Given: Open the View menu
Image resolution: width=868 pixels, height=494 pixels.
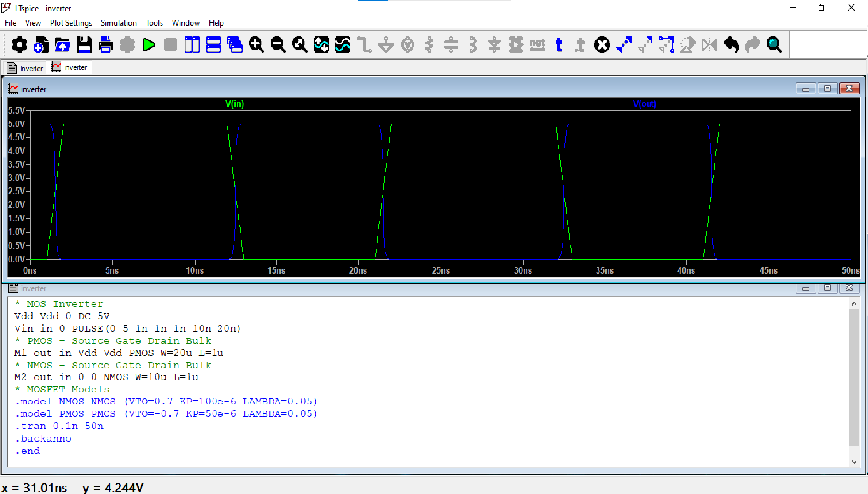Looking at the screenshot, I should tap(33, 23).
